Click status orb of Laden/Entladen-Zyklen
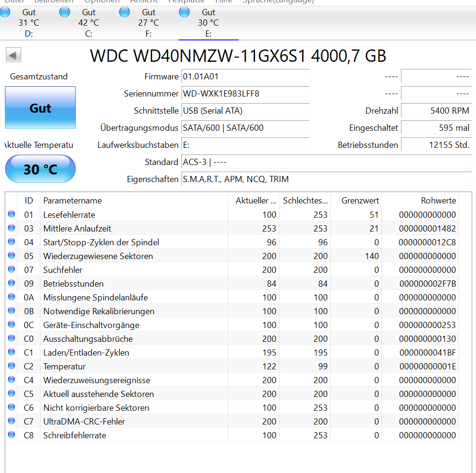 tap(11, 352)
